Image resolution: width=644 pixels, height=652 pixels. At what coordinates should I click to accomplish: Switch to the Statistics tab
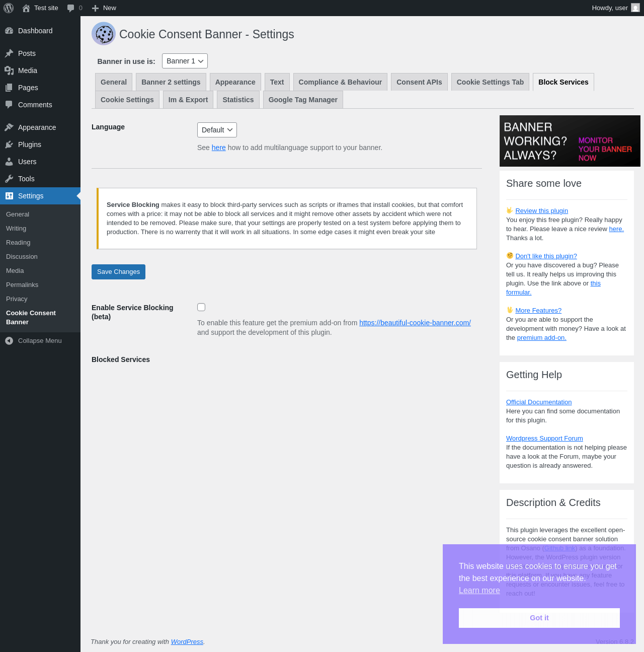(x=238, y=100)
